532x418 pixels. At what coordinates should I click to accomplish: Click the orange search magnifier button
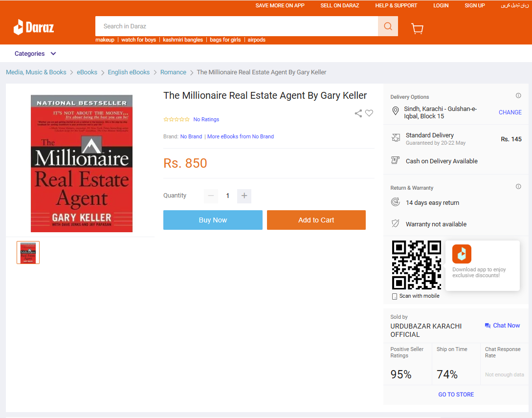coord(388,26)
